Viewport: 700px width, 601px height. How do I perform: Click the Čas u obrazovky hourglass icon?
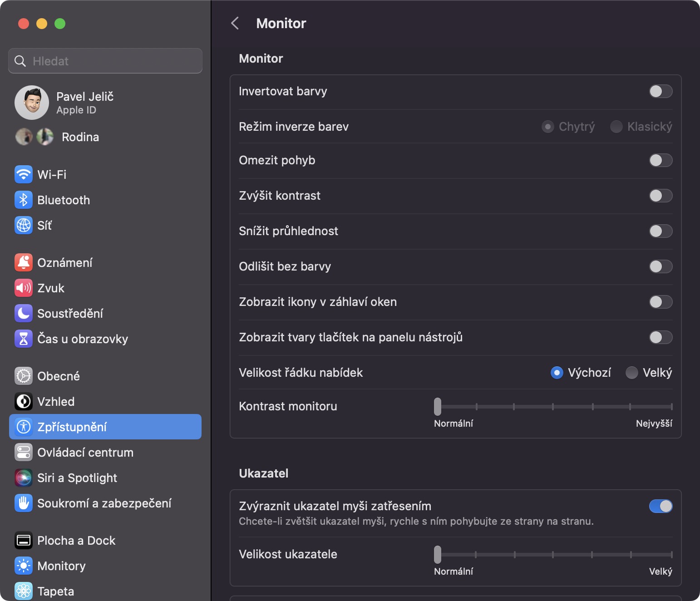click(x=24, y=339)
